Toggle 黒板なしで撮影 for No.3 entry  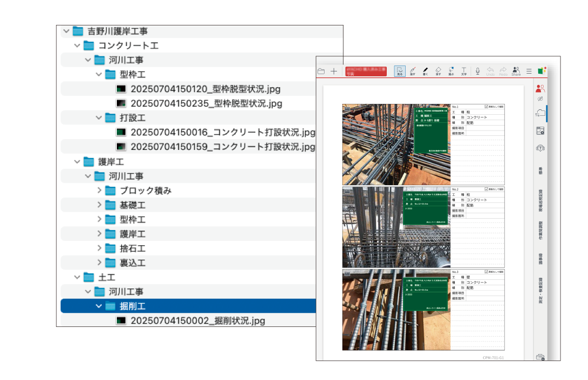486,271
